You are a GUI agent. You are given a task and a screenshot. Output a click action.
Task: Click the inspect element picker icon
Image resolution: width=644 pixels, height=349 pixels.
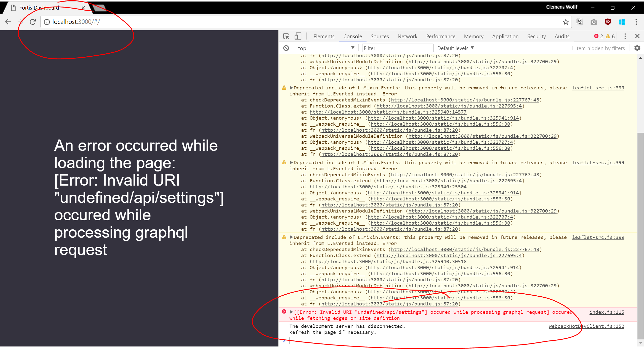[x=286, y=36]
